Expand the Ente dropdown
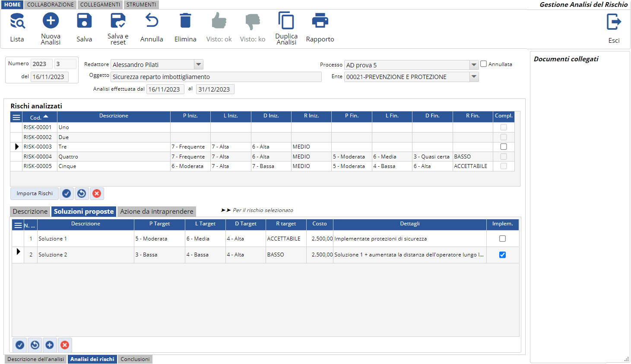Viewport: 631px width, 364px height. click(474, 77)
